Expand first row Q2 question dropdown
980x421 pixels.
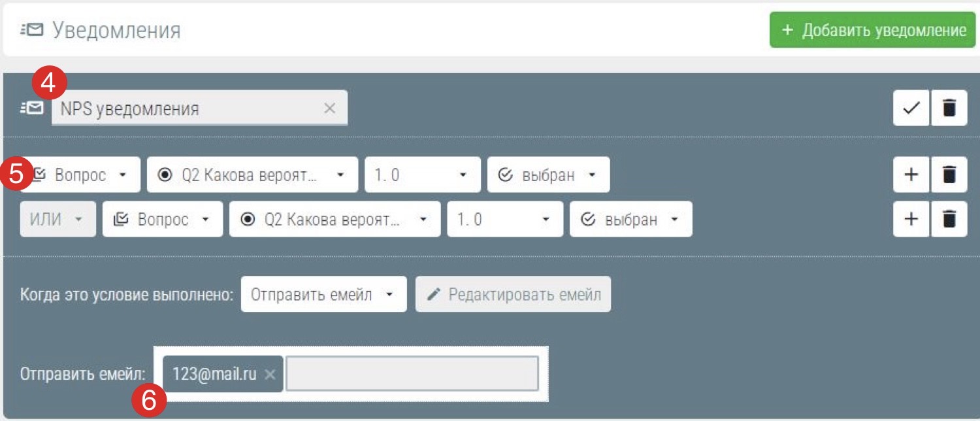[252, 175]
